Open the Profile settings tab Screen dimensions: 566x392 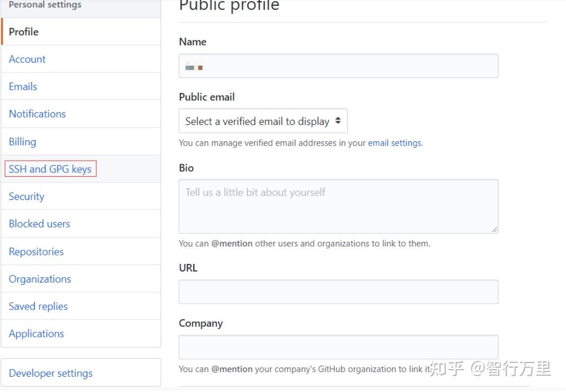pos(24,32)
